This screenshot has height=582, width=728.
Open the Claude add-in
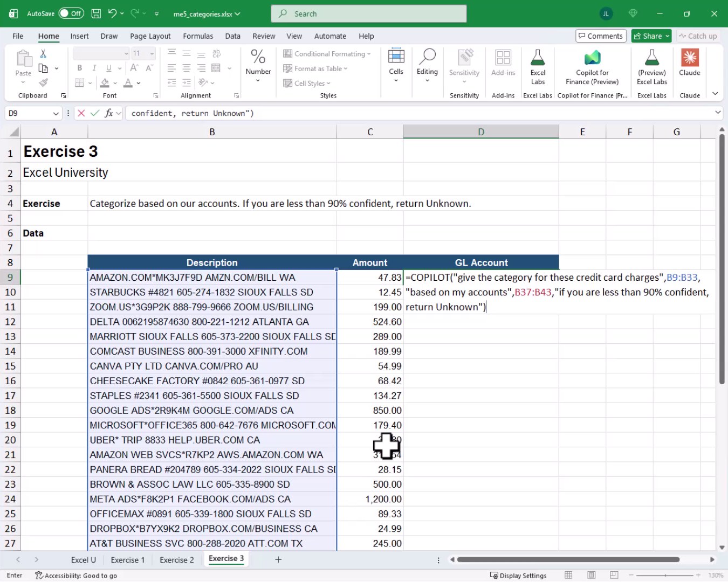[x=689, y=64]
